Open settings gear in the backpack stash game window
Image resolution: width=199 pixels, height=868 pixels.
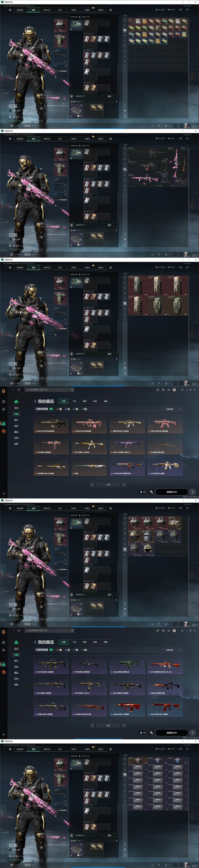pyautogui.click(x=188, y=268)
